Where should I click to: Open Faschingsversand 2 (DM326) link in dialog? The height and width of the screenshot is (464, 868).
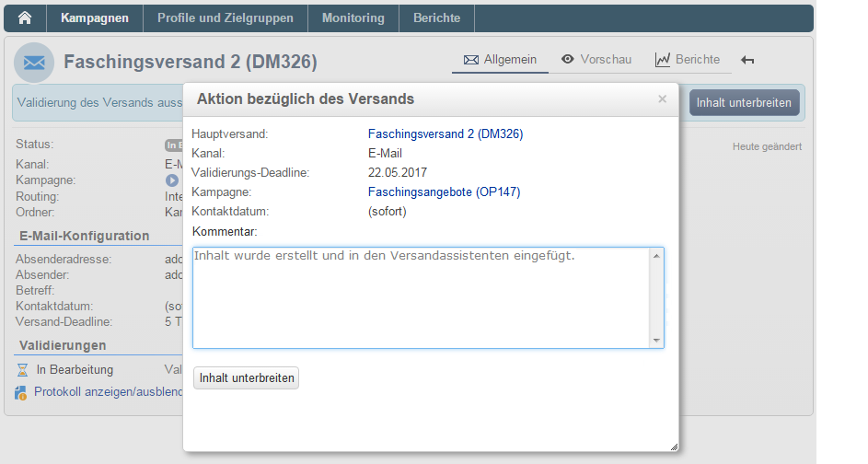pyautogui.click(x=446, y=134)
